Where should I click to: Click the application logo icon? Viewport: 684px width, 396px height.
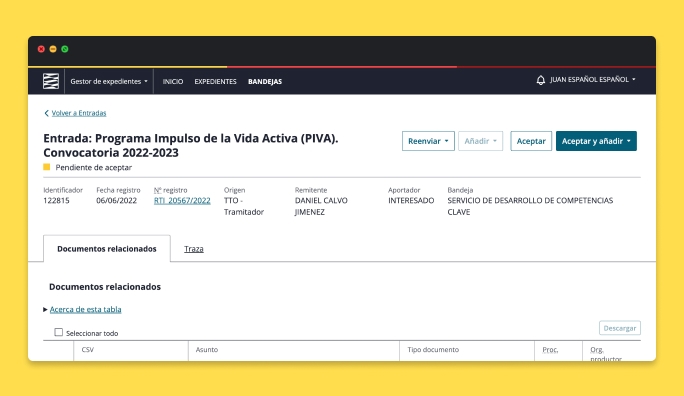[51, 81]
